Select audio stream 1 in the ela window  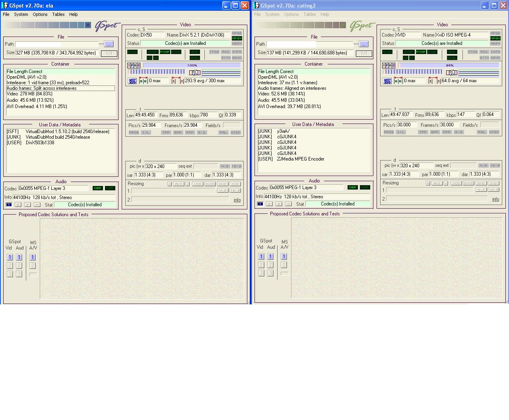9,205
